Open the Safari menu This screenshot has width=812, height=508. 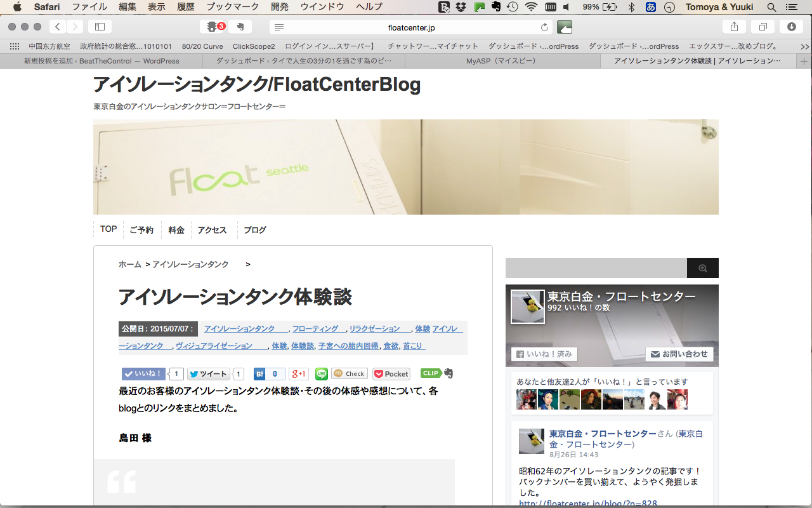[x=47, y=7]
